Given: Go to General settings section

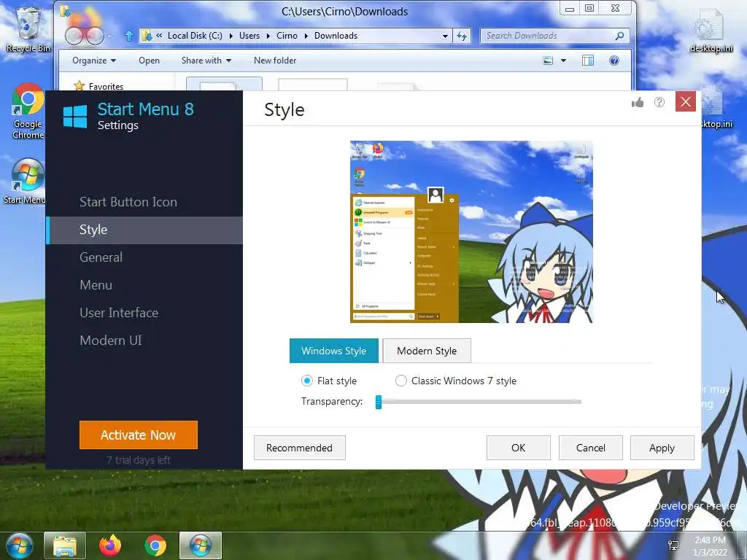Looking at the screenshot, I should click(101, 257).
